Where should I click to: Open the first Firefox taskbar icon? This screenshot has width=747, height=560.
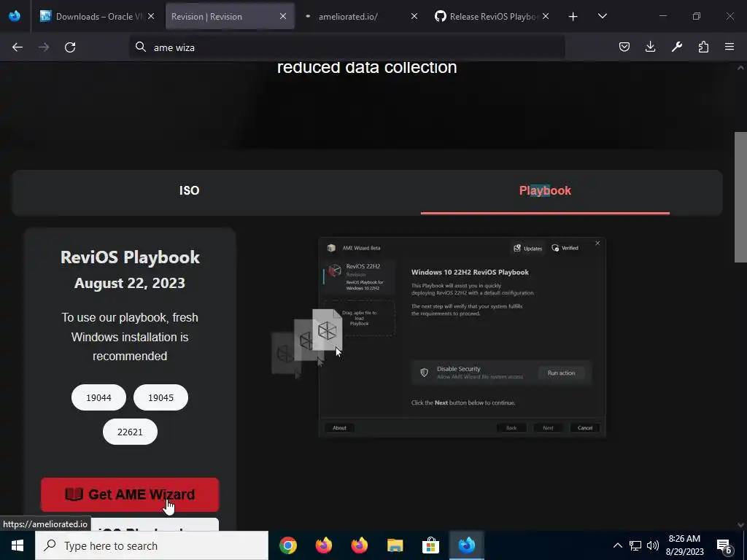point(324,545)
